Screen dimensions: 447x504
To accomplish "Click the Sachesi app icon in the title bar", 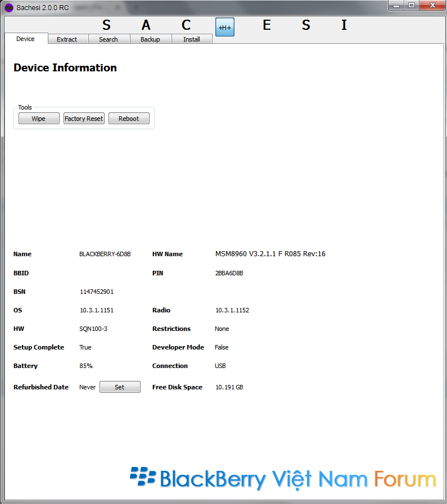I will click(9, 7).
